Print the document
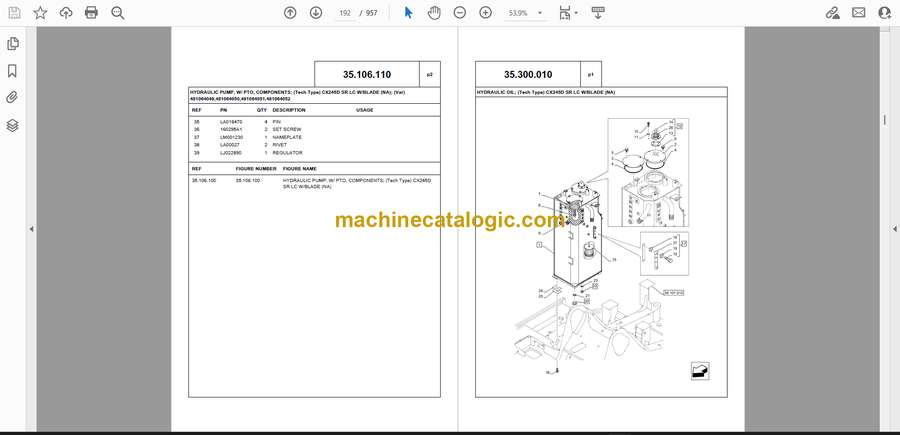Image resolution: width=900 pixels, height=435 pixels. [91, 13]
